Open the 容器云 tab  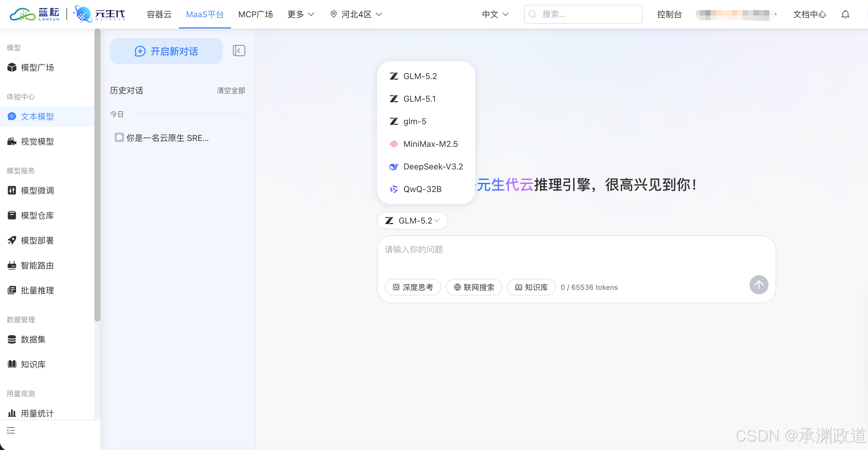[x=159, y=14]
